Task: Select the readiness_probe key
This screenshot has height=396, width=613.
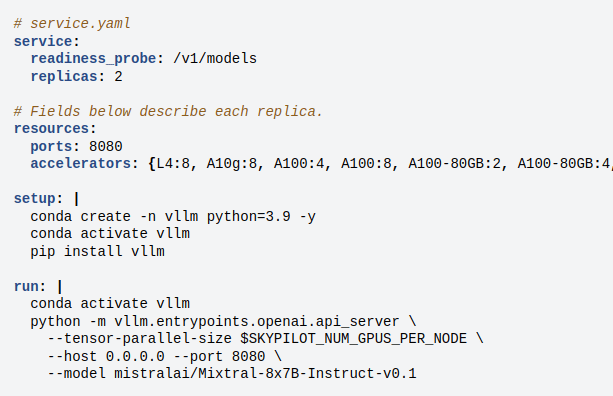Action: [93, 59]
